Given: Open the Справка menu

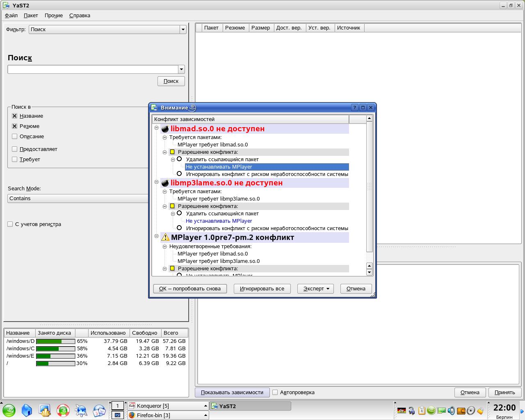Looking at the screenshot, I should [80, 16].
